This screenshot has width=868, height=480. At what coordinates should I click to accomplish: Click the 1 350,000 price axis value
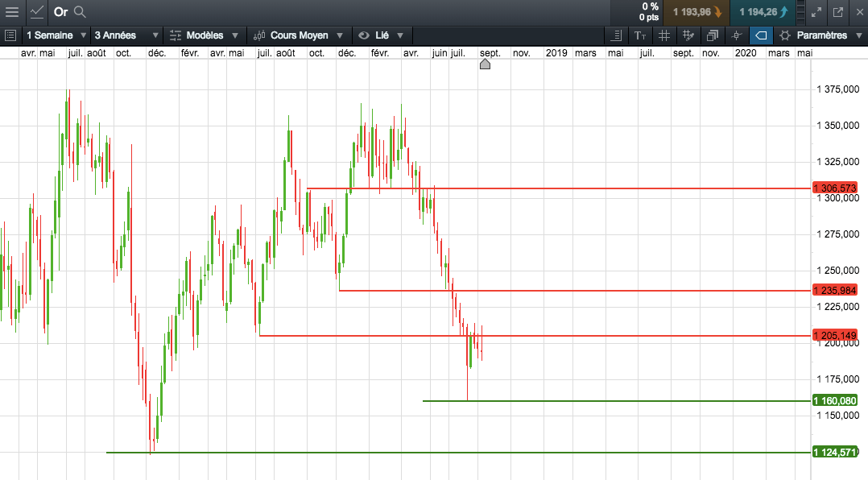pos(837,126)
